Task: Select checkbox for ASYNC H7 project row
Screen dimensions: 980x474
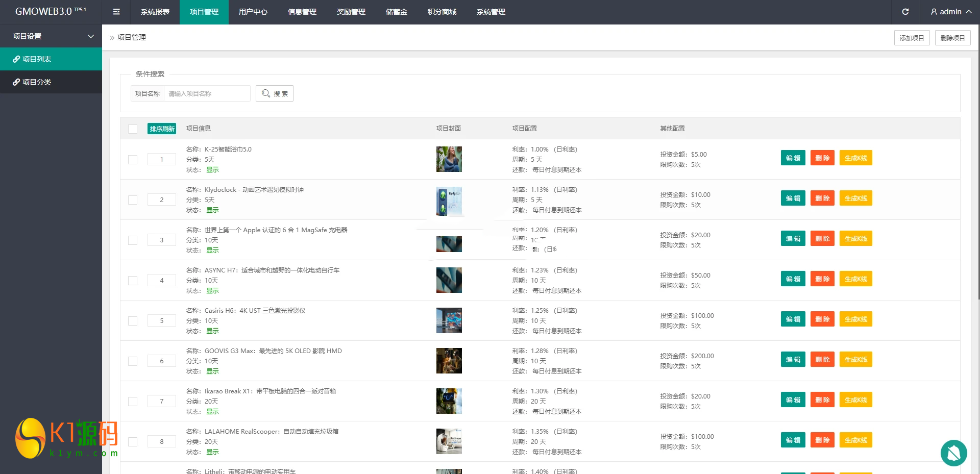Action: (133, 281)
